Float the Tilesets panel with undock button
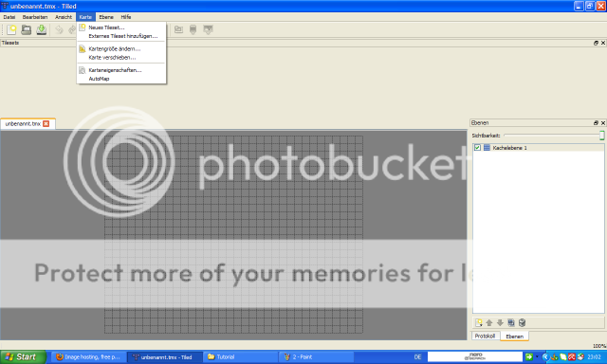Viewport: 607px width, 364px height. (596, 43)
